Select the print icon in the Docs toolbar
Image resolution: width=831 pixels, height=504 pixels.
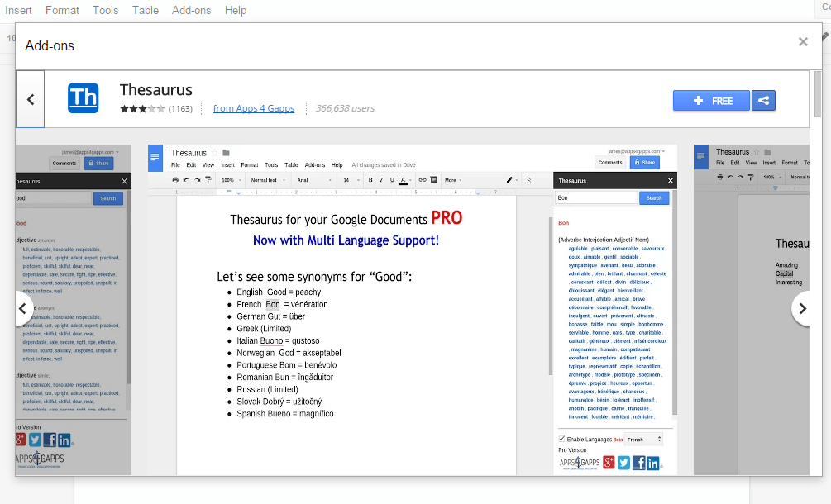point(175,180)
